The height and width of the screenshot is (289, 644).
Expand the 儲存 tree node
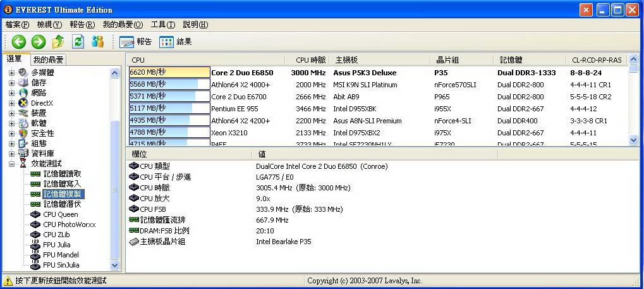coord(11,83)
